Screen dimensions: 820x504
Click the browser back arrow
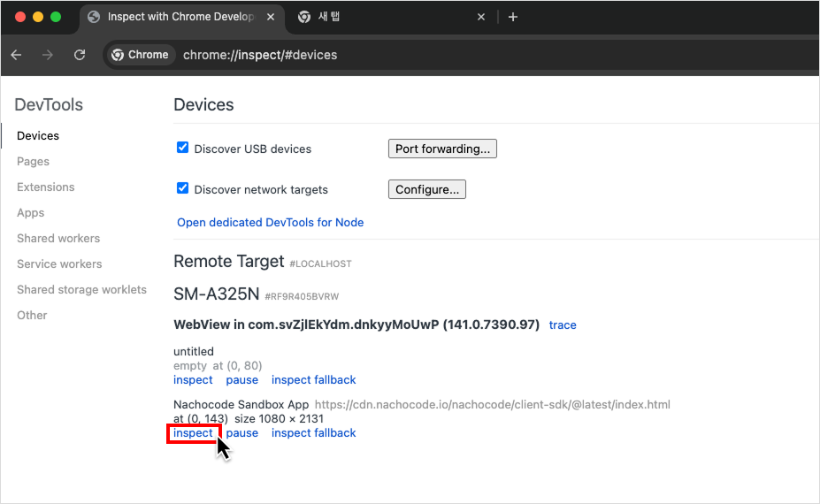coord(16,55)
